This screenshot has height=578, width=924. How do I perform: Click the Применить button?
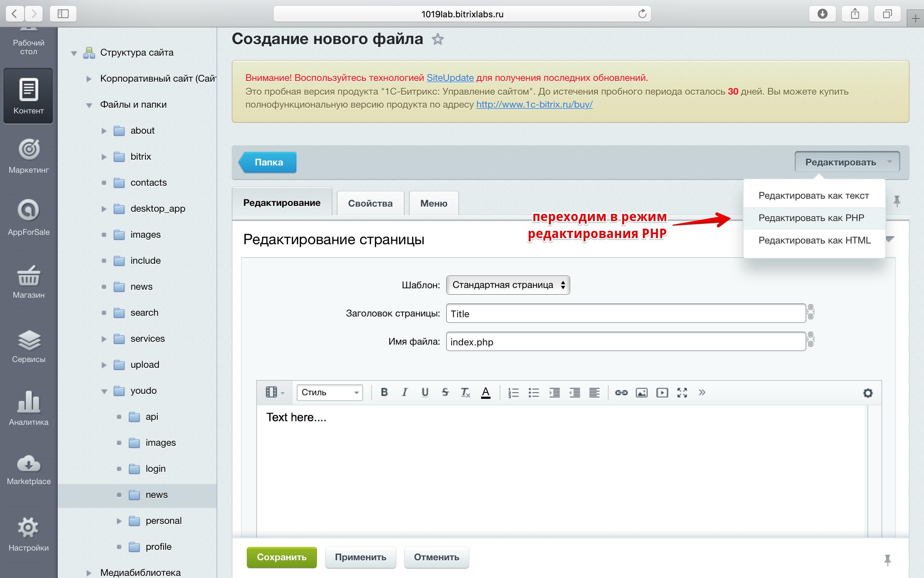tap(361, 557)
